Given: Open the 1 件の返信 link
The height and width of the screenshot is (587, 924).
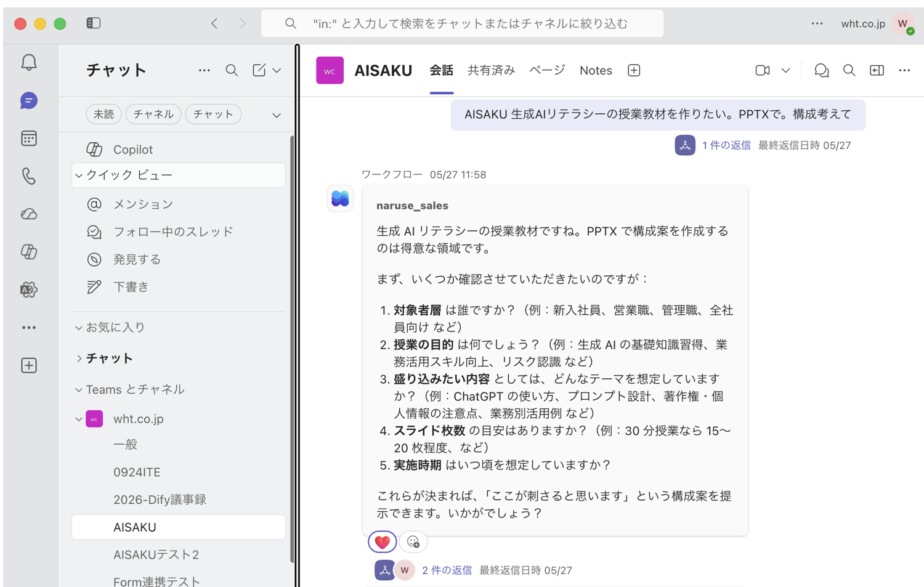Looking at the screenshot, I should 726,145.
